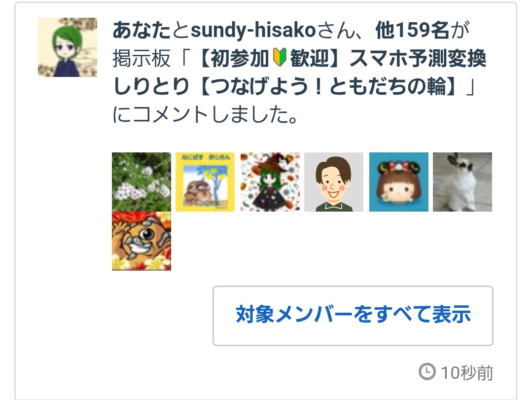The image size is (532, 400).
Task: Click the white flowers avatar thumbnail
Action: tap(142, 182)
